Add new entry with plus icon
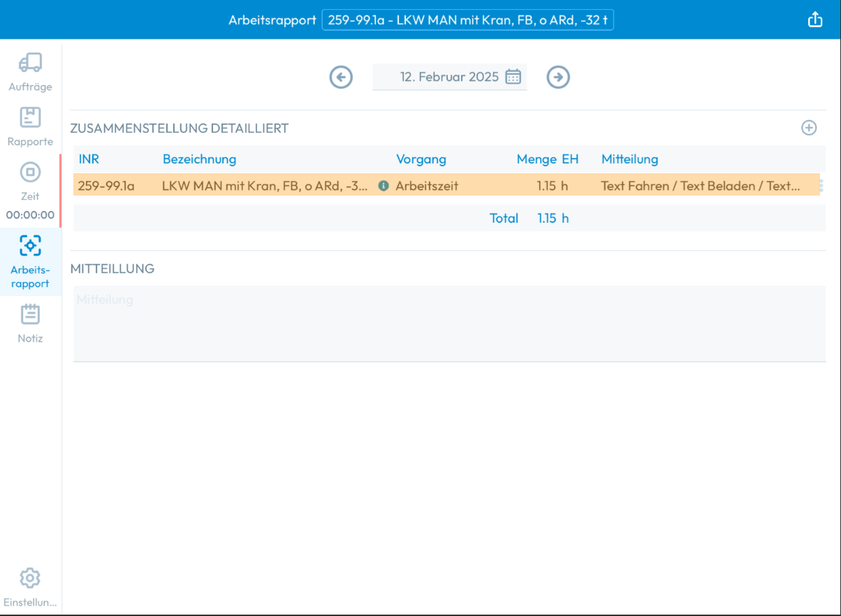The width and height of the screenshot is (841, 616). [809, 128]
